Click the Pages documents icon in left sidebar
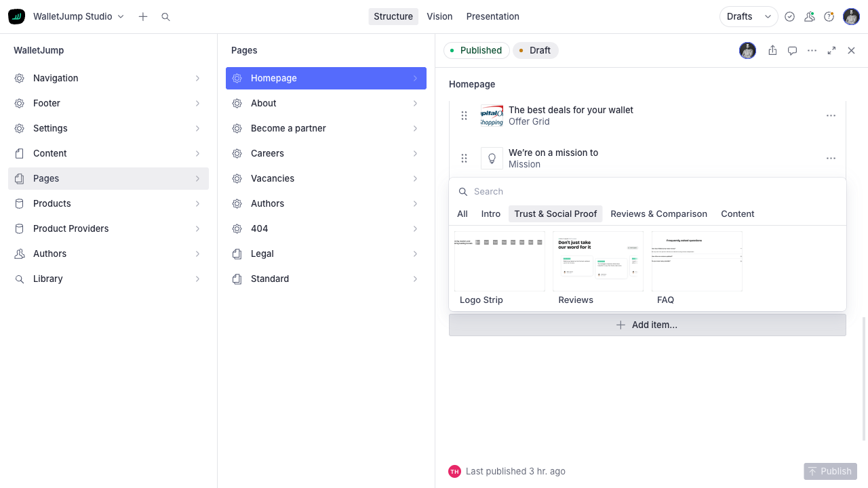Image resolution: width=868 pixels, height=488 pixels. click(20, 178)
